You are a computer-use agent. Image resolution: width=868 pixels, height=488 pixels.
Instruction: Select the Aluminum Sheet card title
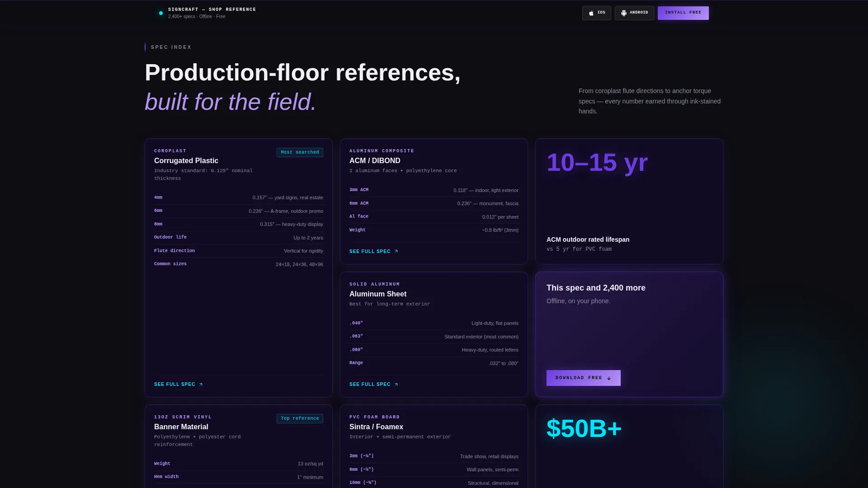tap(378, 294)
